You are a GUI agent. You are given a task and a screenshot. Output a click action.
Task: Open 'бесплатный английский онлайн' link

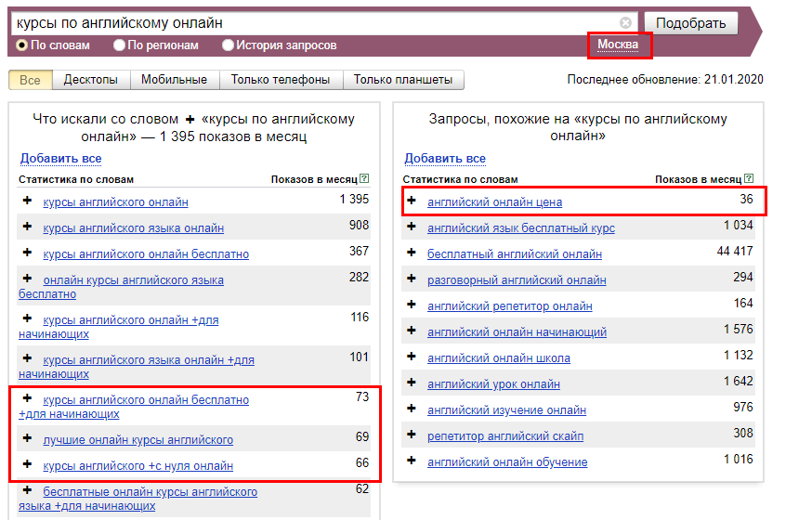click(x=515, y=254)
